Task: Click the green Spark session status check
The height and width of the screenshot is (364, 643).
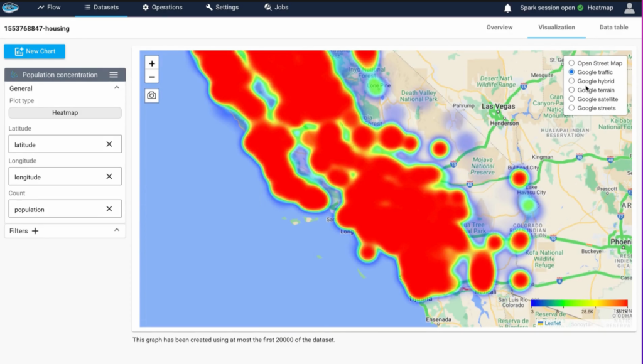Action: point(580,8)
